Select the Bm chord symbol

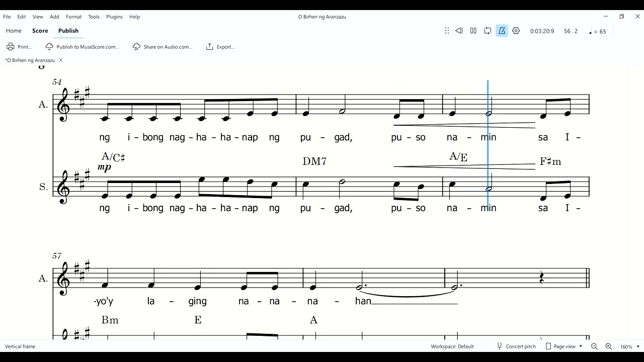(x=110, y=320)
